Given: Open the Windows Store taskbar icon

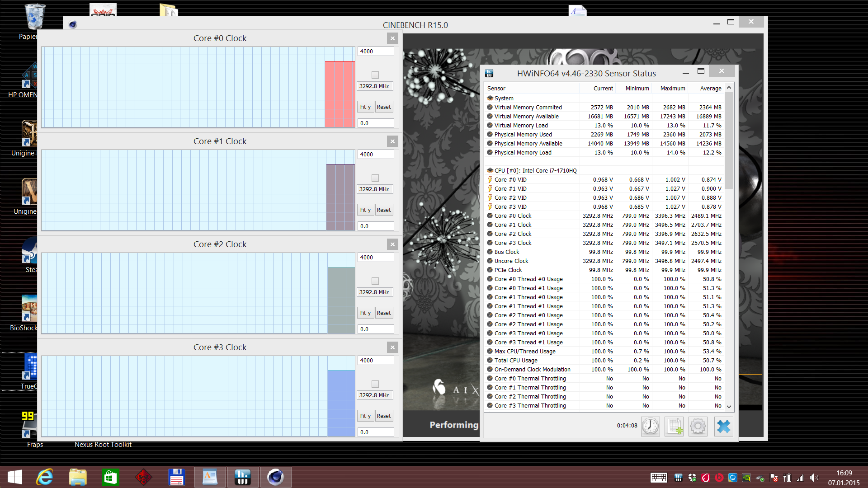Looking at the screenshot, I should coord(111,477).
